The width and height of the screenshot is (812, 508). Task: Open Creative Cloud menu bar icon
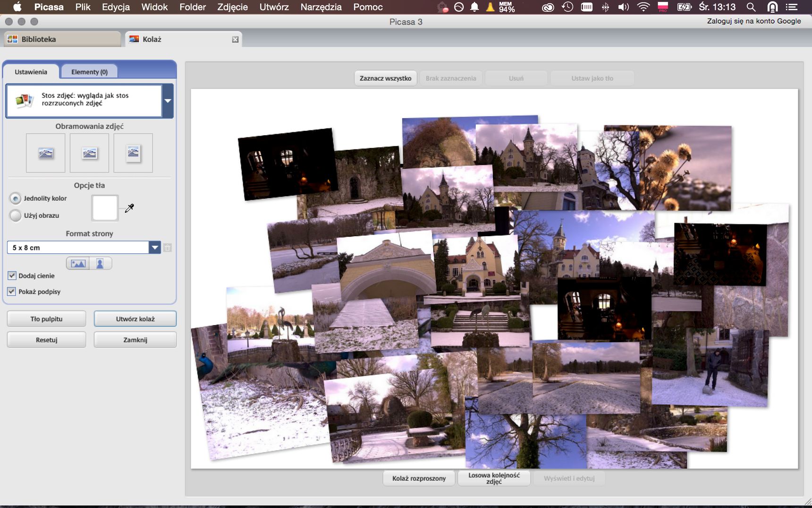[548, 7]
